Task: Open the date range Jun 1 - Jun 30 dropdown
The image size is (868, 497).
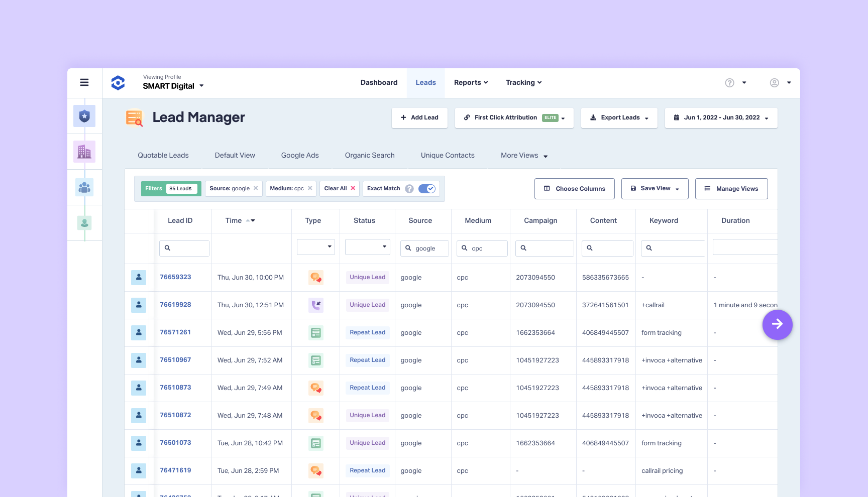Action: pos(721,118)
